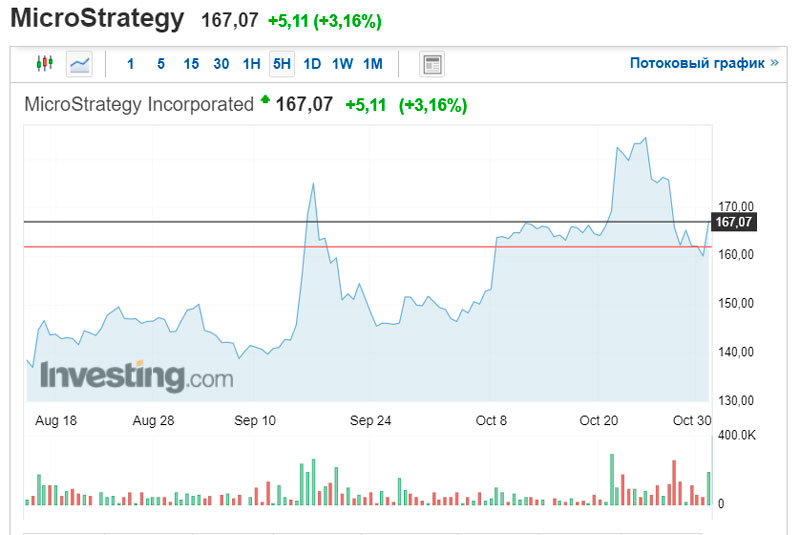800x535 pixels.
Task: Click the tall green volume bar near Sep 10
Action: (x=314, y=482)
